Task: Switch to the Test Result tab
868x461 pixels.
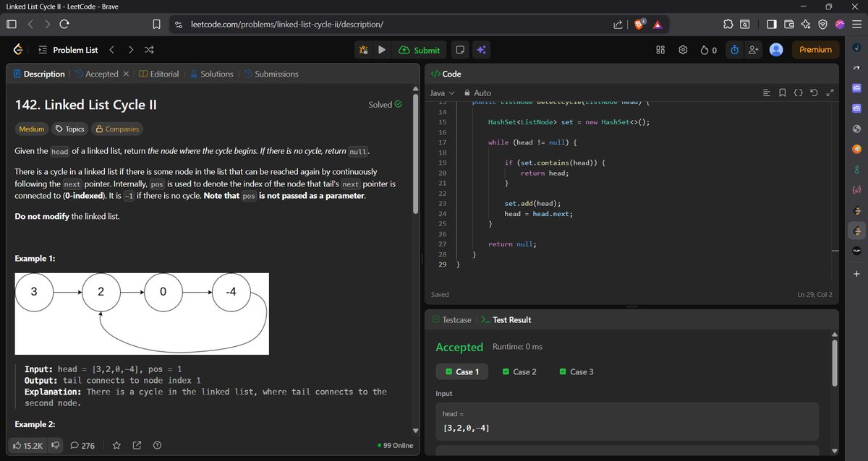Action: pos(506,319)
